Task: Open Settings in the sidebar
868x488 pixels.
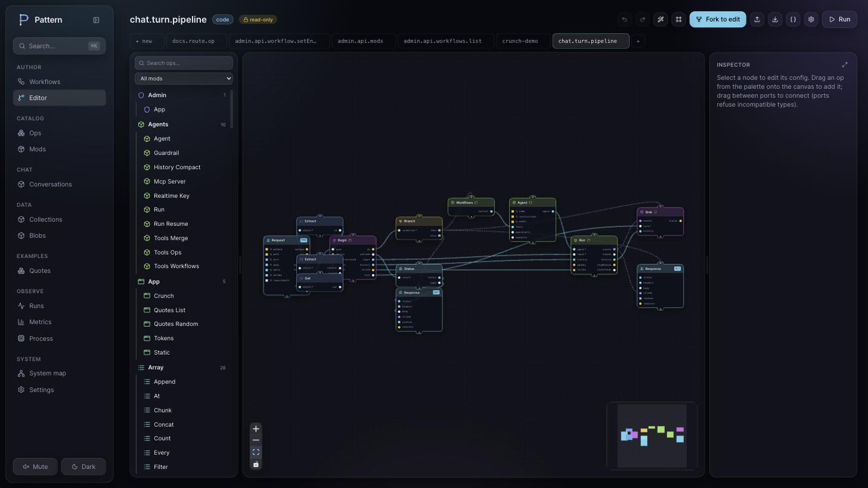Action: [x=60, y=390]
